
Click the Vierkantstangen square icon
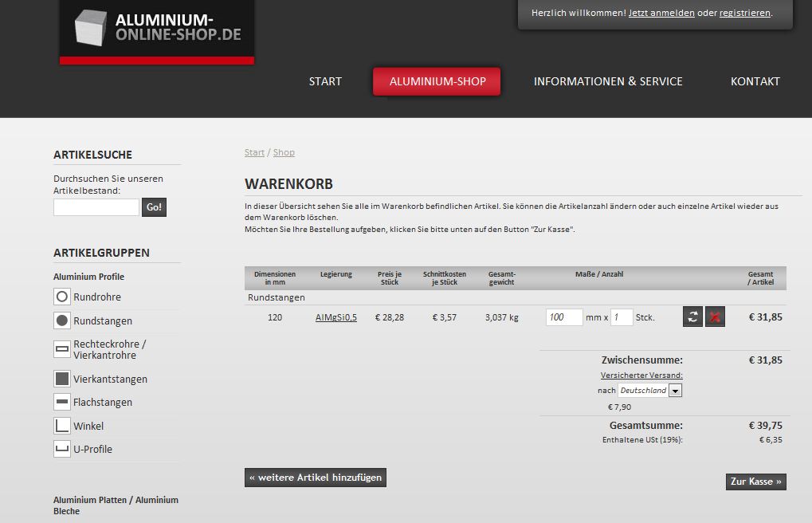(x=62, y=379)
